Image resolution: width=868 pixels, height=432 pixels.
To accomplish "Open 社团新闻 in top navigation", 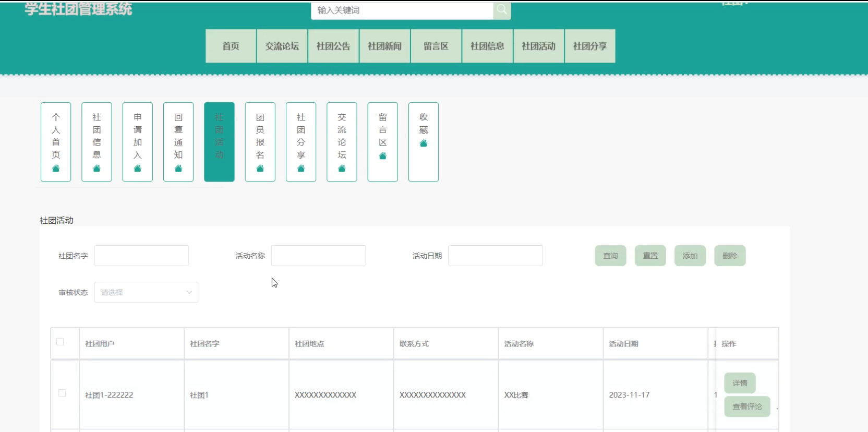I will pyautogui.click(x=385, y=46).
